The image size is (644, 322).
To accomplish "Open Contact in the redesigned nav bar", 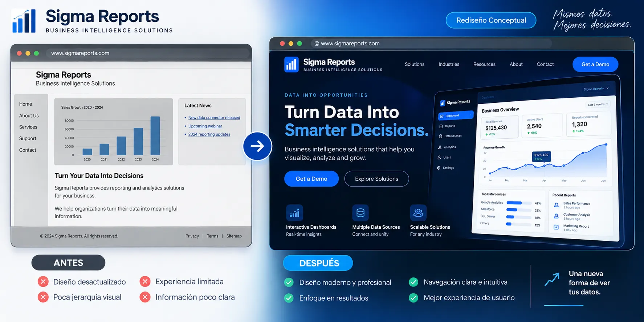I will tap(545, 64).
